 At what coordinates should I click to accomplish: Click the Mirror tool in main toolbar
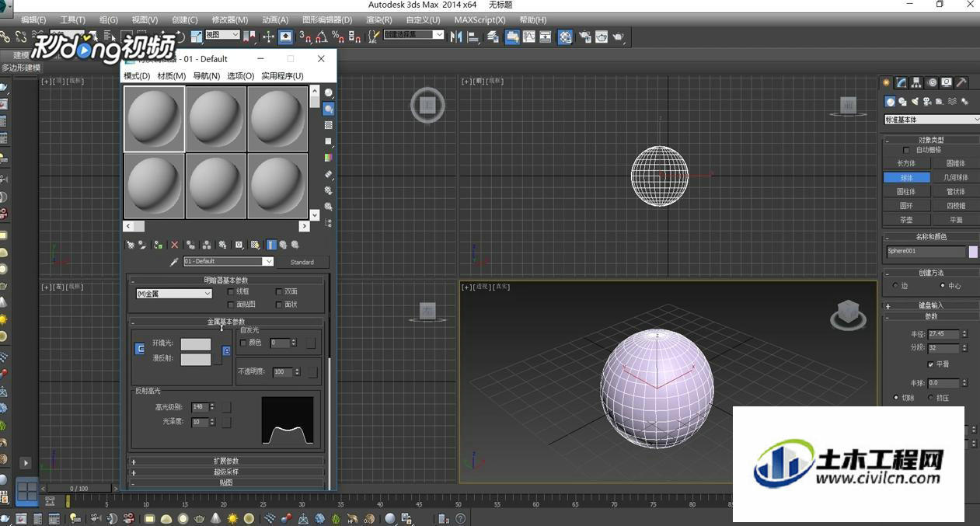(x=456, y=37)
